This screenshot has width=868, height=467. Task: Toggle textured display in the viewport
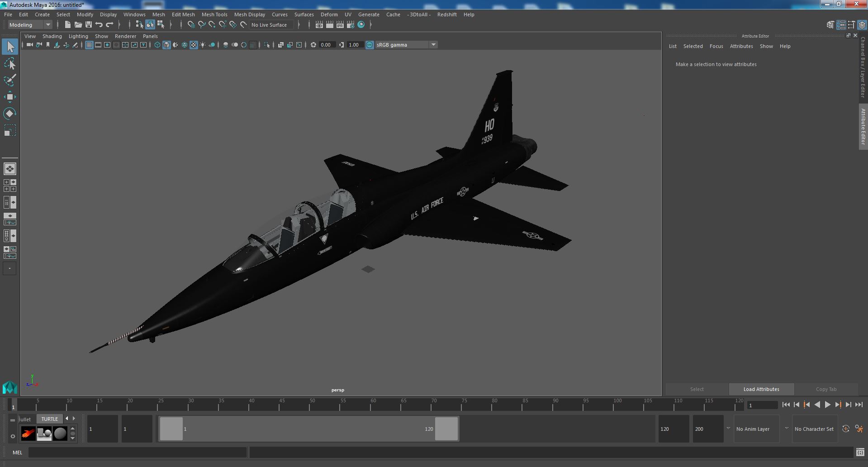tap(194, 45)
